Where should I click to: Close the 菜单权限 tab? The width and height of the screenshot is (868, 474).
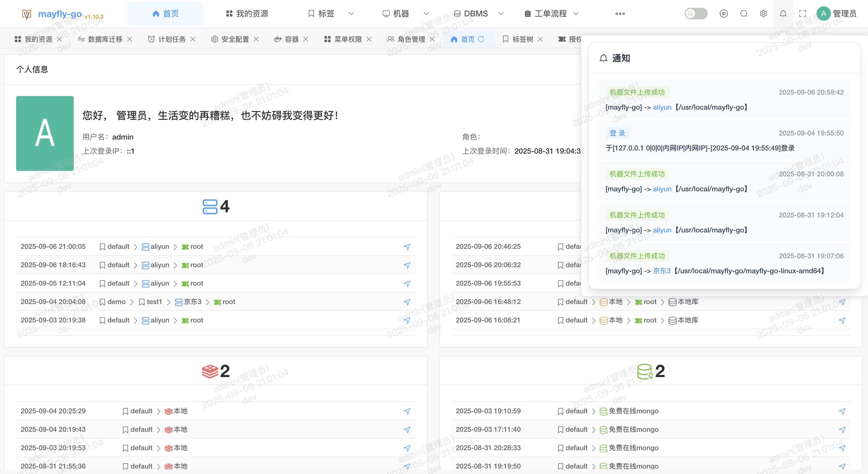369,39
